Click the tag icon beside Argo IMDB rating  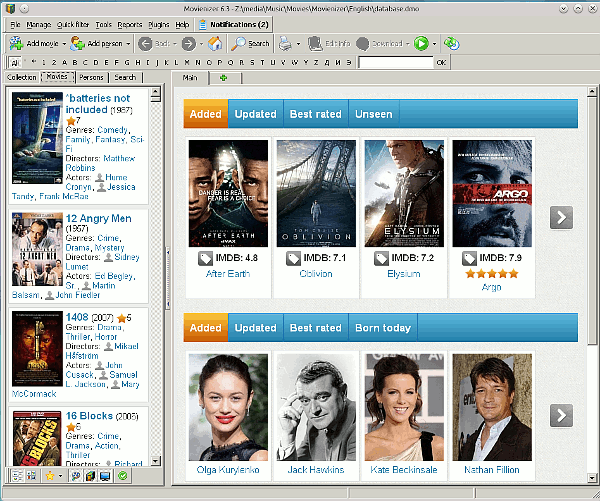[x=469, y=259]
